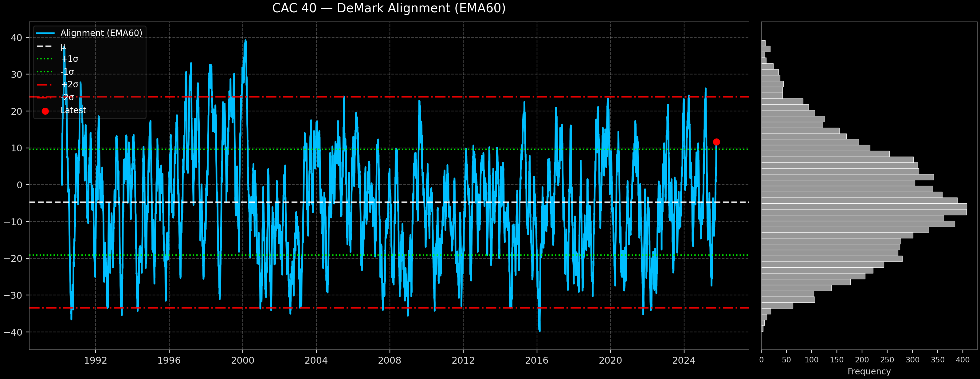The image size is (980, 379).
Task: Click the Frequency axis label under histogram
Action: pos(869,371)
